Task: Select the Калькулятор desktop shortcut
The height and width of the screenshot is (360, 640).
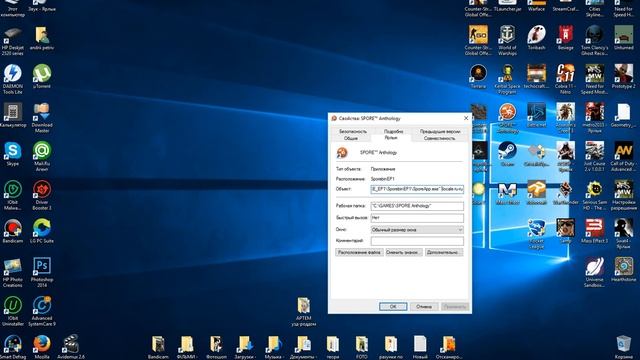Action: (x=13, y=115)
